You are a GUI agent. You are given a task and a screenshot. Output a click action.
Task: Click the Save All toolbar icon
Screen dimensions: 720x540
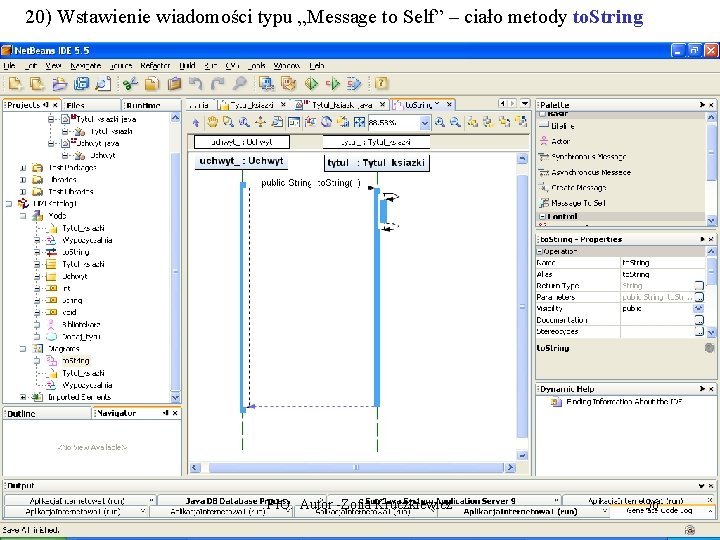click(x=82, y=84)
